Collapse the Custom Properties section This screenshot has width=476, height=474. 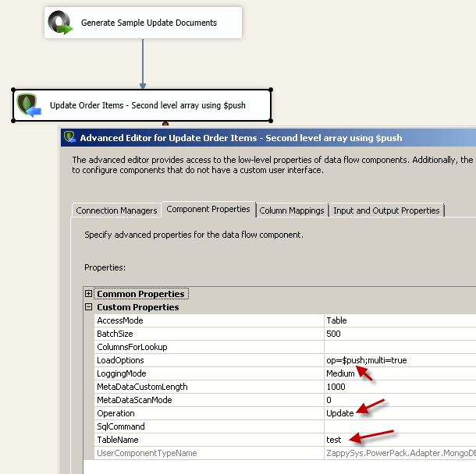[88, 307]
